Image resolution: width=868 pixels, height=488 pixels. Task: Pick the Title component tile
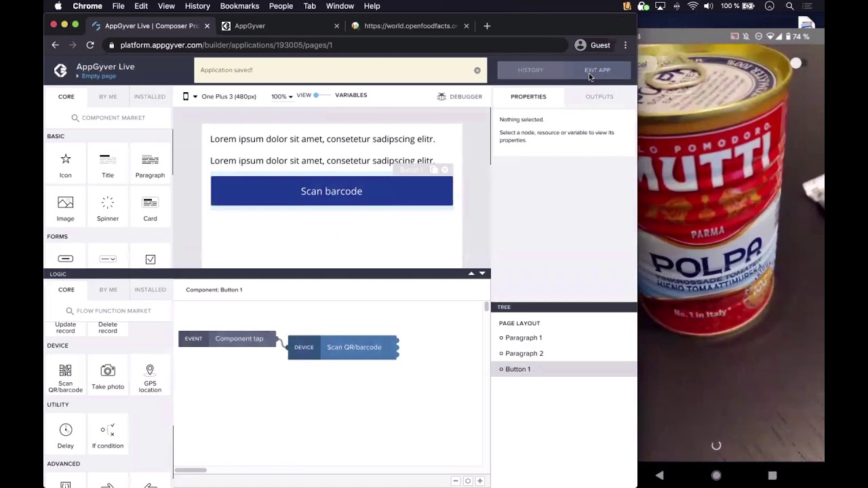click(x=108, y=165)
